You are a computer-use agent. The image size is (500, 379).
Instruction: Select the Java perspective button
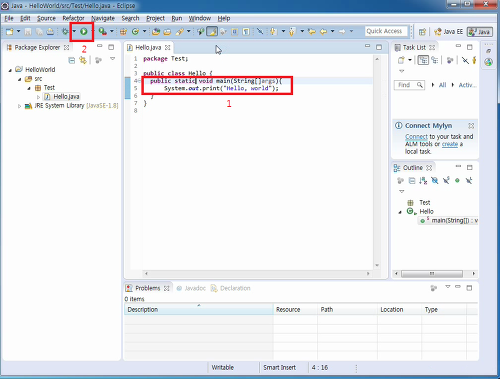(480, 32)
